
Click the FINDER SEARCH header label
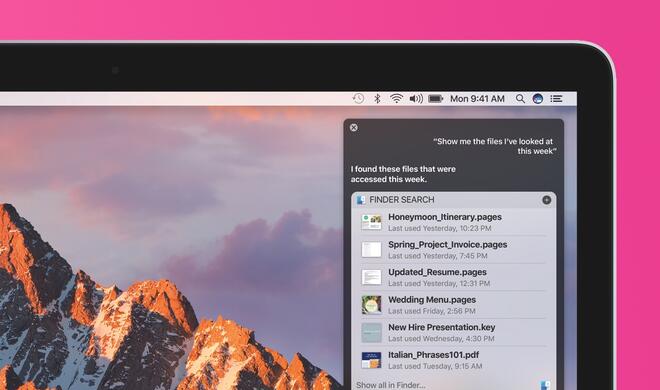402,200
